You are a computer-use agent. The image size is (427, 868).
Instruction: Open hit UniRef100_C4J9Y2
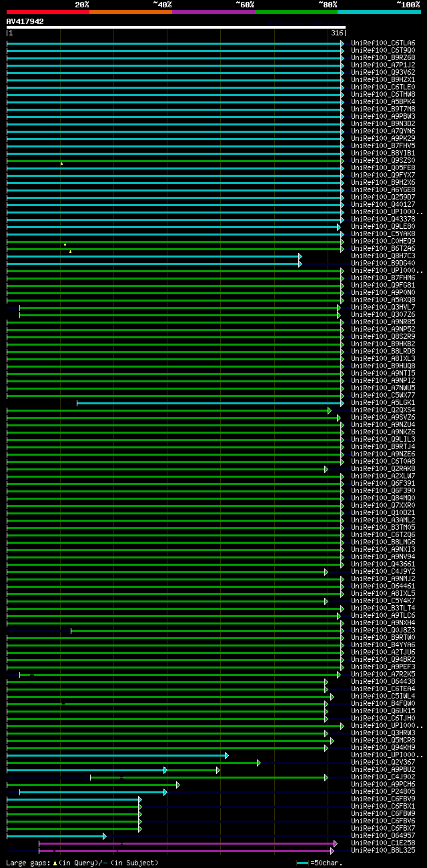coord(383,571)
